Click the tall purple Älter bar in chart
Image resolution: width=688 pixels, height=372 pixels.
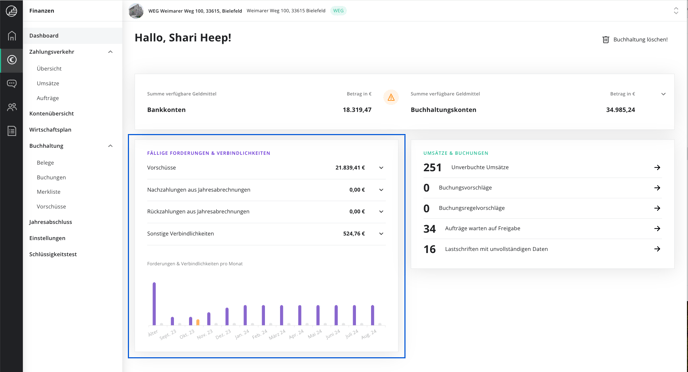click(154, 304)
